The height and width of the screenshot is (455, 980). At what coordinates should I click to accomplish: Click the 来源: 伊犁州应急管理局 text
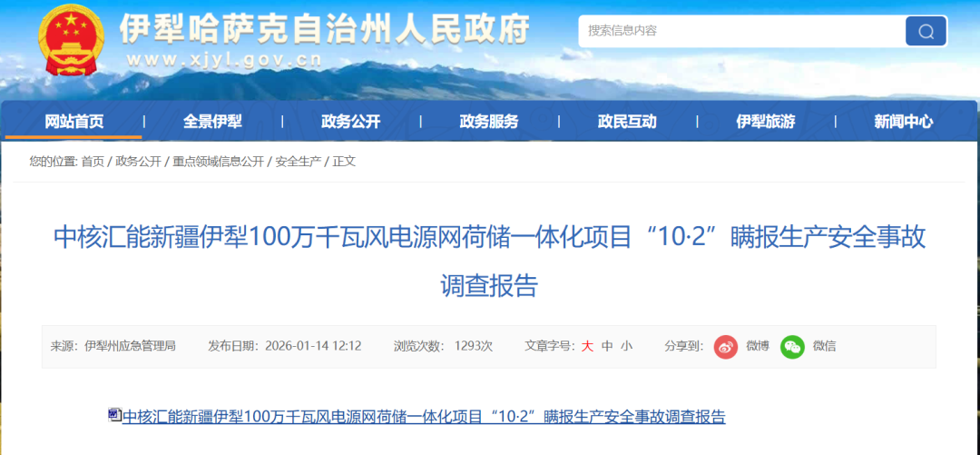(x=113, y=346)
